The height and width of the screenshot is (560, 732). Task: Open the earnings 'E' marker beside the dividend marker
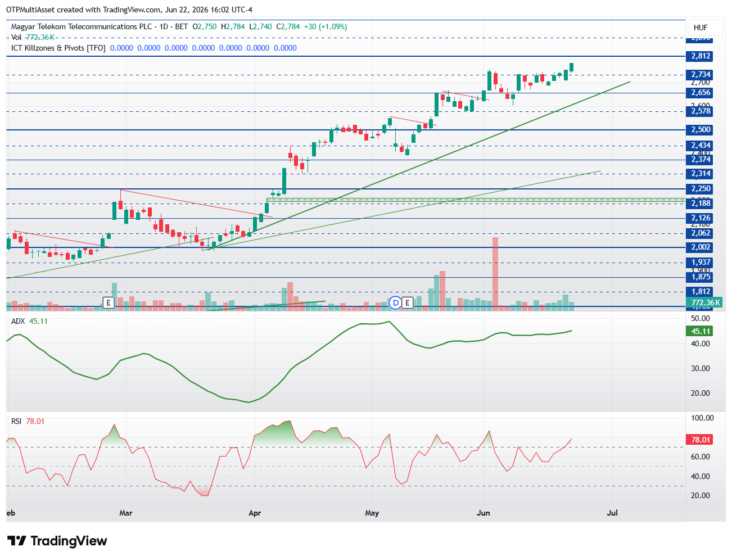[408, 302]
